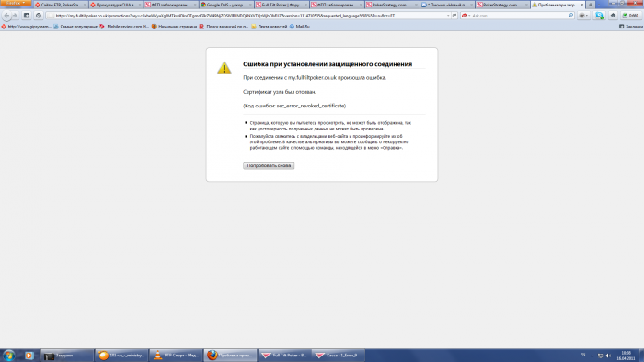Close the active error tab

pyautogui.click(x=582, y=5)
